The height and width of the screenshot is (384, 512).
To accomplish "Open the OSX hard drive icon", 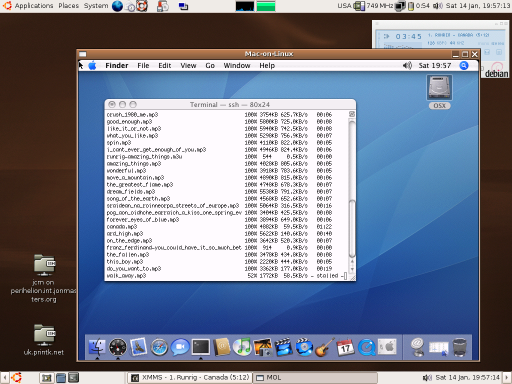I will (439, 92).
